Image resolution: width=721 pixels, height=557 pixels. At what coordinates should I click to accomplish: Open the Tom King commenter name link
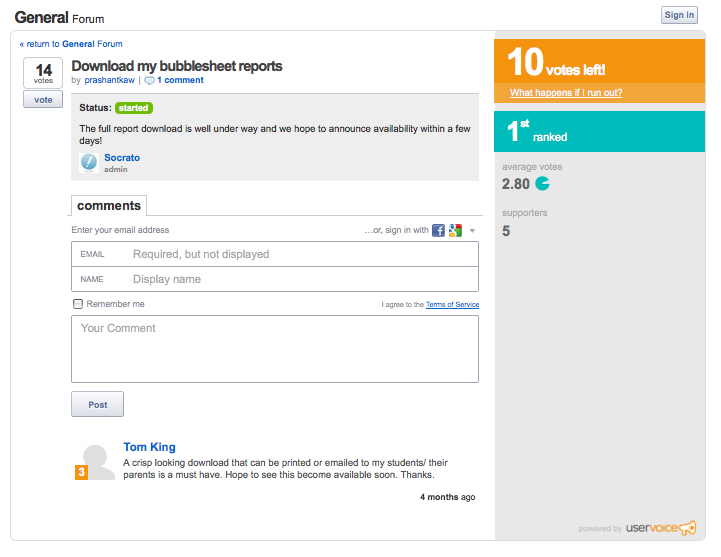(x=149, y=447)
